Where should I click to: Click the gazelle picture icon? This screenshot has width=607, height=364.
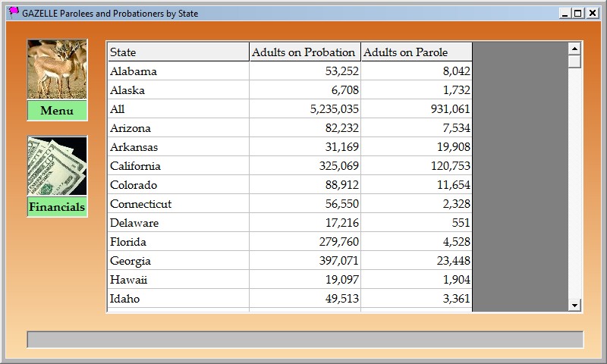(x=57, y=69)
